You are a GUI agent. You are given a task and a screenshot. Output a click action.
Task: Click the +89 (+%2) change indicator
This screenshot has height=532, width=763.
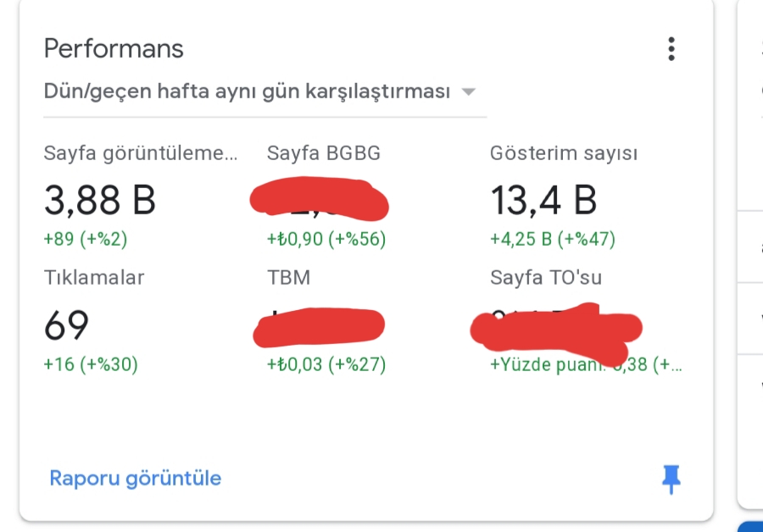(86, 239)
